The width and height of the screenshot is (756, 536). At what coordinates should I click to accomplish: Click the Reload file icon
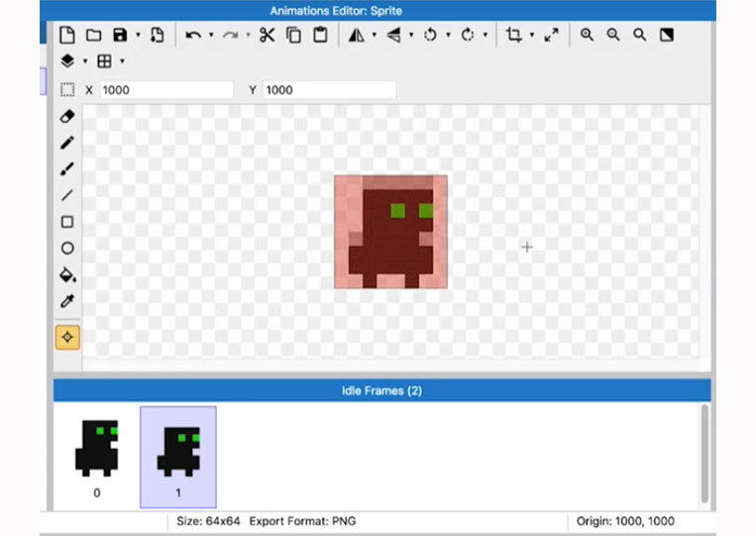coord(158,36)
